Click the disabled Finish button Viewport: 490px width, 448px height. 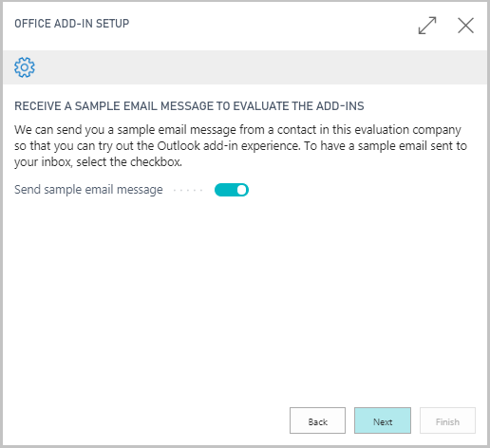pos(447,420)
